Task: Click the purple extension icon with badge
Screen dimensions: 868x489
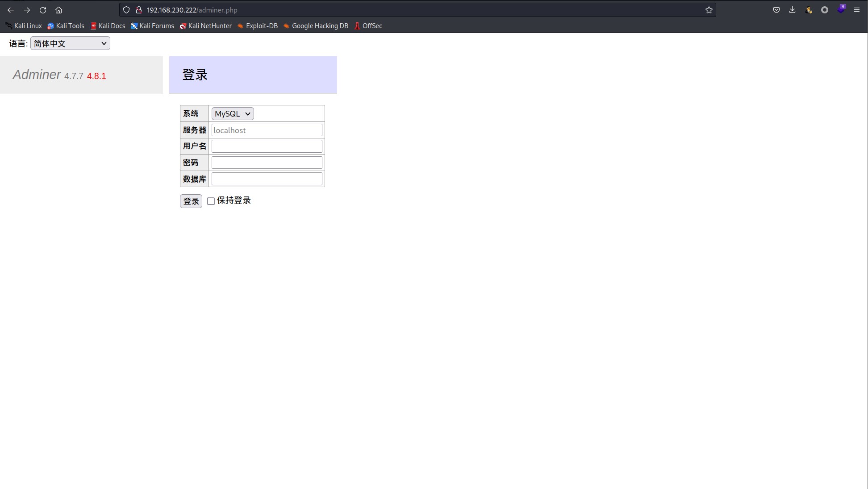Action: point(841,9)
